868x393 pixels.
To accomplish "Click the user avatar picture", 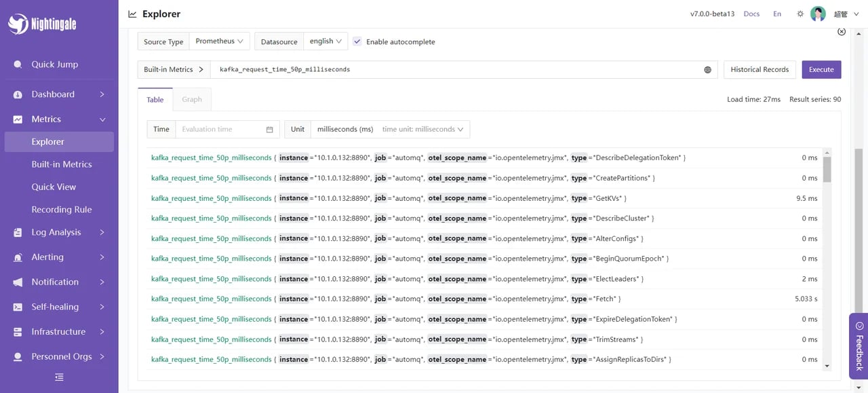I will [x=818, y=14].
